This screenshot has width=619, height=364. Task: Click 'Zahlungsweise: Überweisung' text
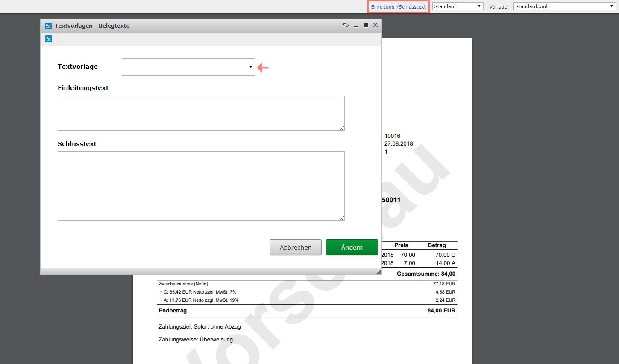click(196, 340)
